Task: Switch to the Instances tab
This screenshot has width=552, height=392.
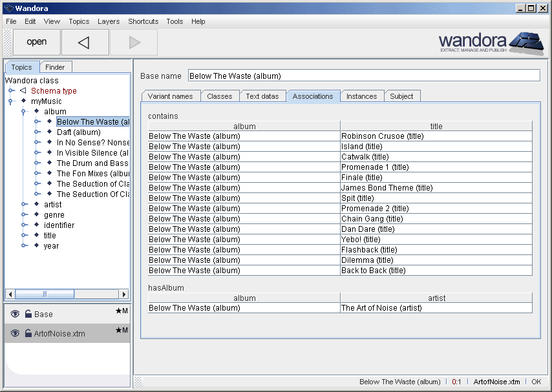Action: [x=362, y=96]
